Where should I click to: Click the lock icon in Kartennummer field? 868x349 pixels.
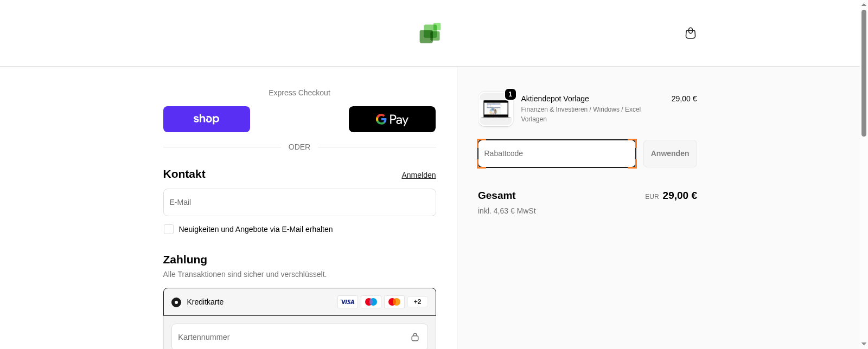(x=415, y=337)
